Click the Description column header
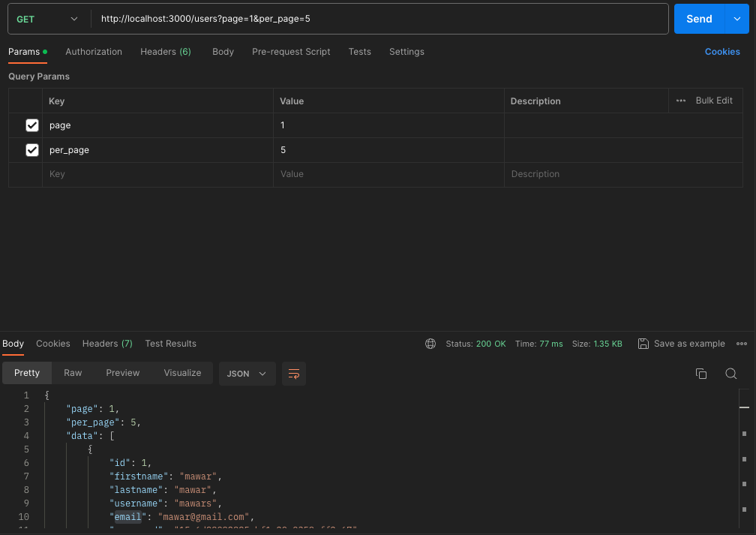The height and width of the screenshot is (535, 756). [535, 101]
